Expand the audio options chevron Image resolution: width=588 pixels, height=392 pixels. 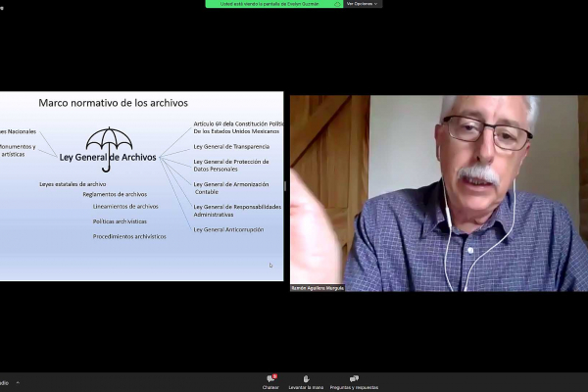click(18, 382)
